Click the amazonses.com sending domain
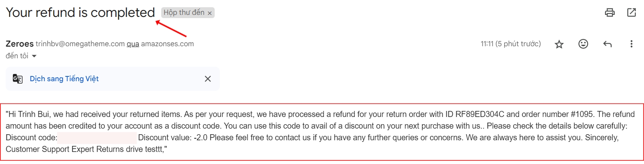This screenshot has width=644, height=164. coord(167,44)
